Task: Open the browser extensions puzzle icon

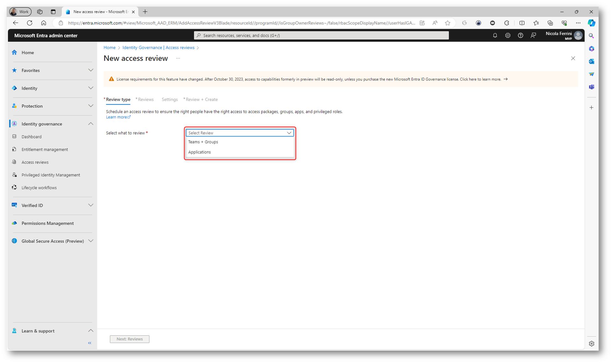Action: [x=507, y=23]
